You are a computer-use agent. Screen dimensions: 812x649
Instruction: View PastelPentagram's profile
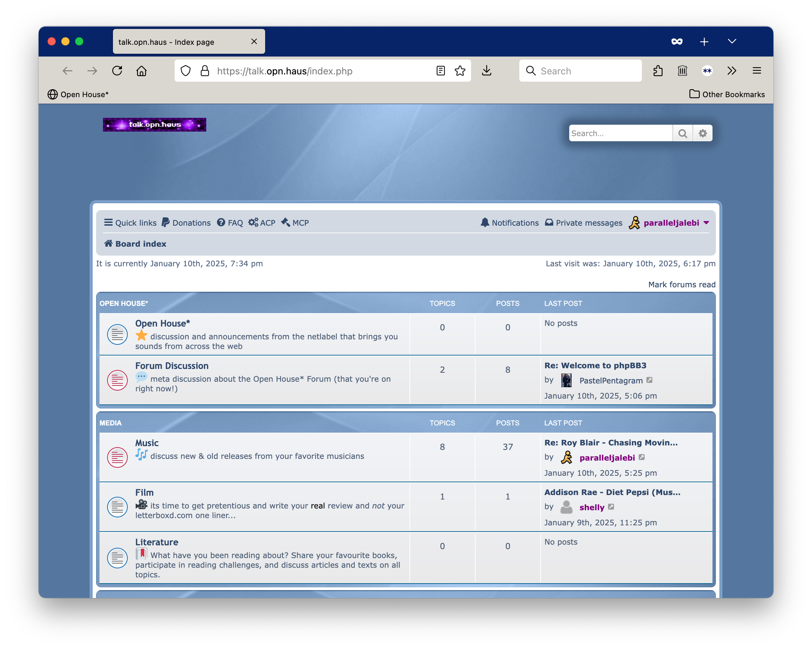point(611,380)
